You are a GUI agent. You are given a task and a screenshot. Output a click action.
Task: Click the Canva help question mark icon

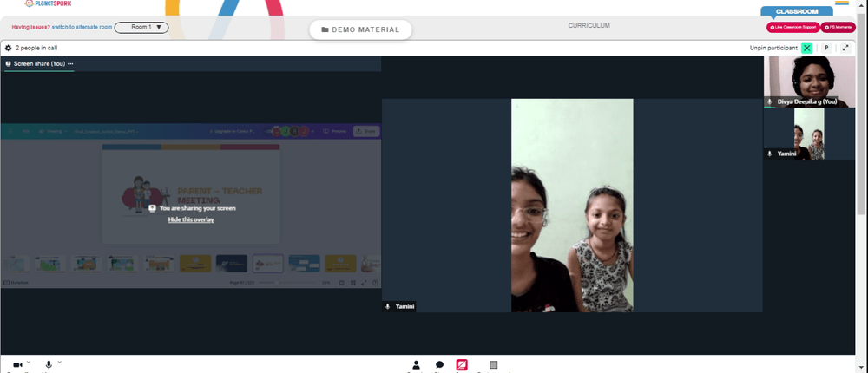click(x=375, y=283)
